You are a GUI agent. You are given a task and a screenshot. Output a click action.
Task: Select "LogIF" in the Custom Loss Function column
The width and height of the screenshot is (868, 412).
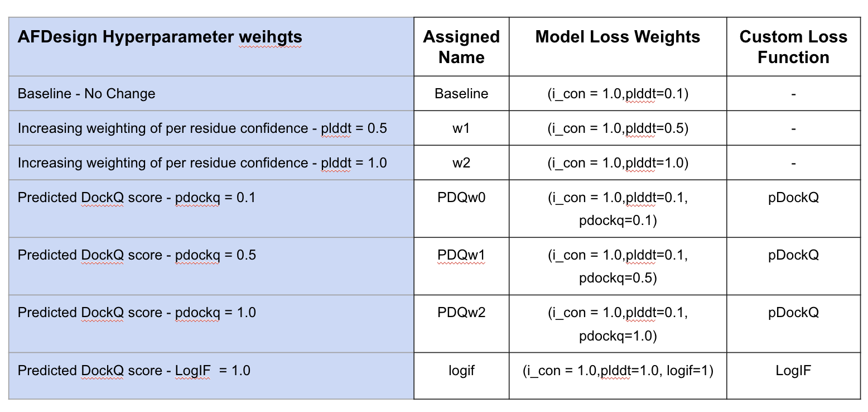[793, 370]
